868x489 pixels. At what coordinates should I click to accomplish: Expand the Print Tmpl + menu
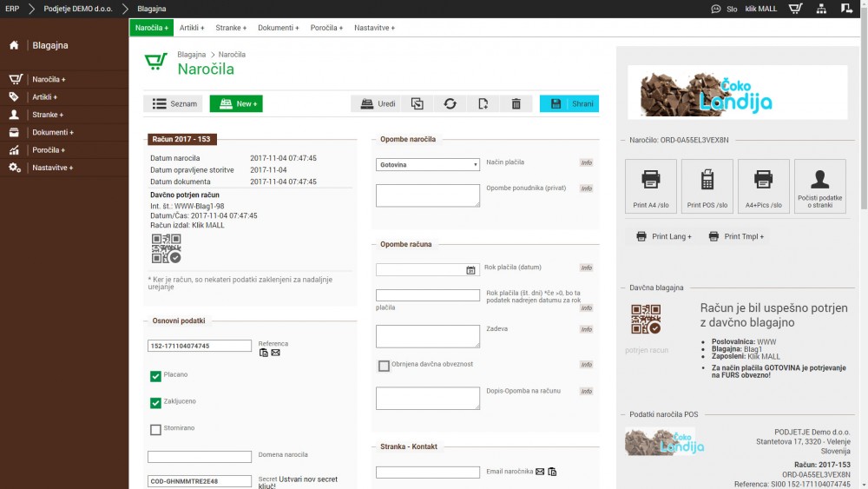[x=737, y=236]
